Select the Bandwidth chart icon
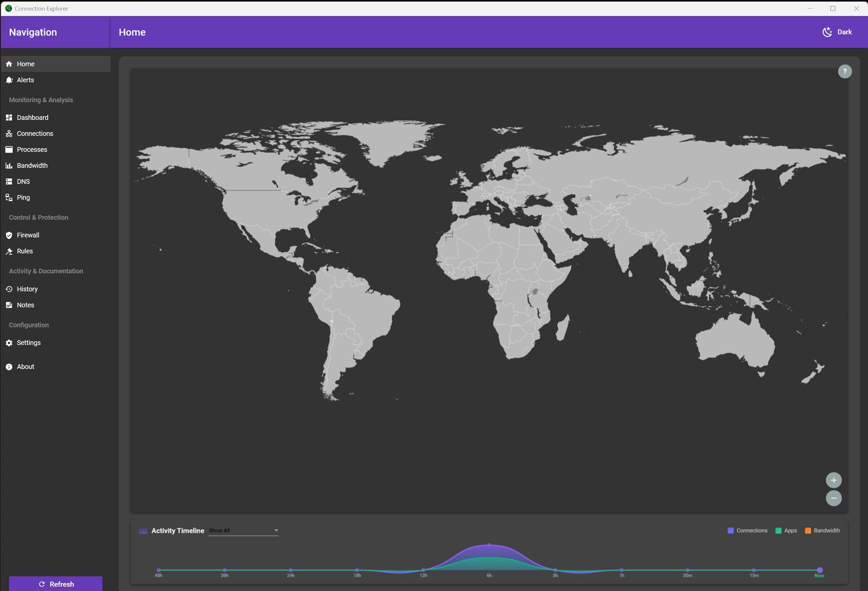This screenshot has width=868, height=591. [x=9, y=166]
